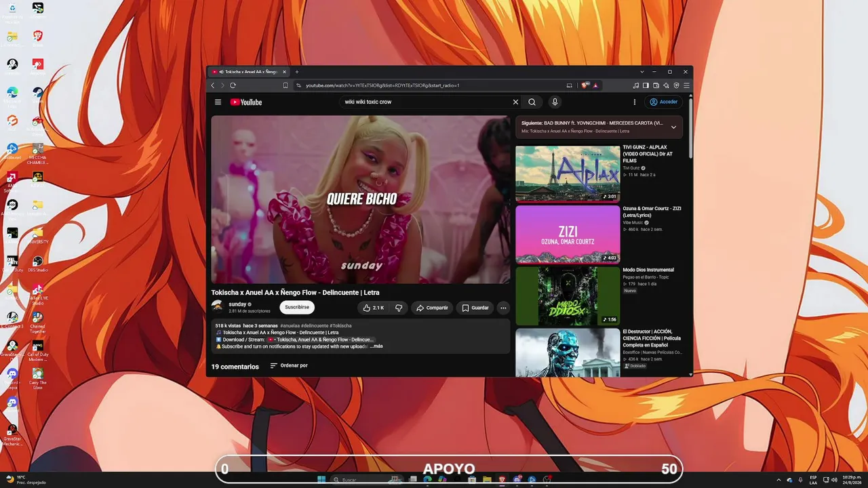Screen dimensions: 868x488
Task: Open the El Destructor movie thumbnail
Action: tap(568, 352)
